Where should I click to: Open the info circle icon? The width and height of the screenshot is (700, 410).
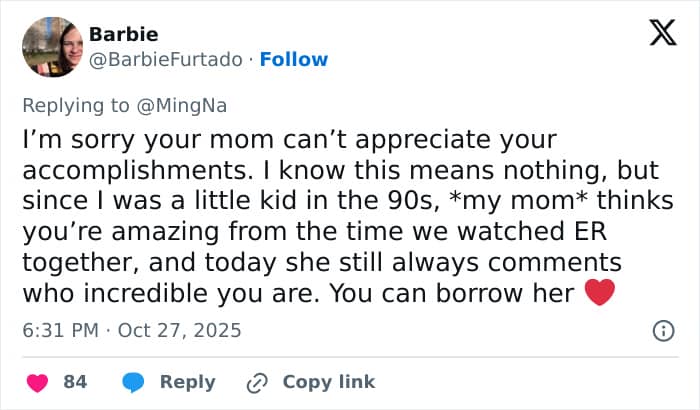pyautogui.click(x=661, y=330)
